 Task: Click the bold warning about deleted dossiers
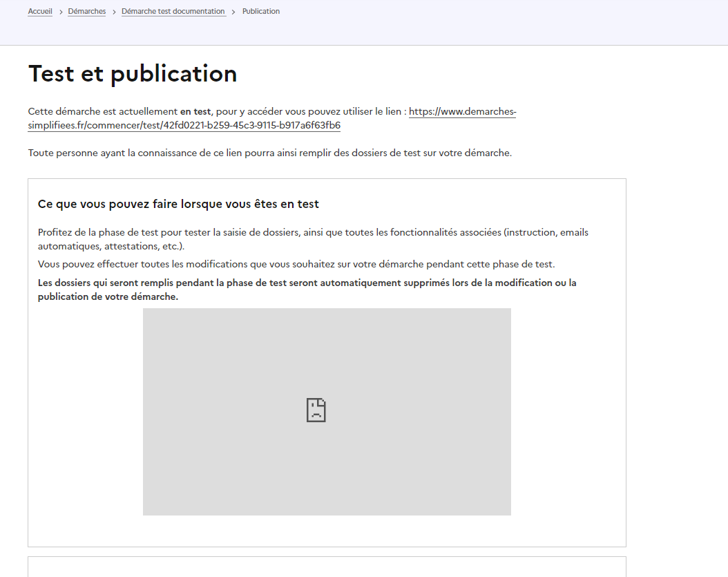(x=307, y=283)
